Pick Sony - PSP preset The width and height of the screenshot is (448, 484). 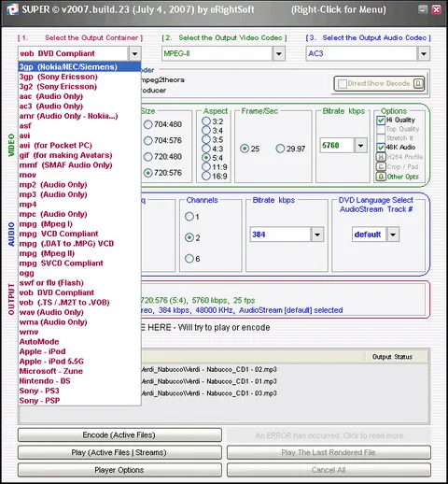[79, 401]
